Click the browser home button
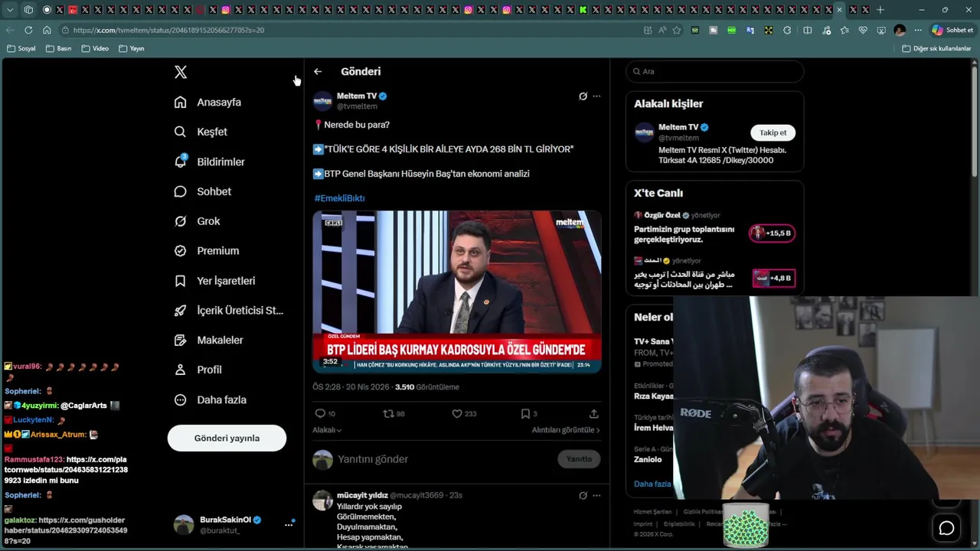This screenshot has width=980, height=551. point(47,30)
